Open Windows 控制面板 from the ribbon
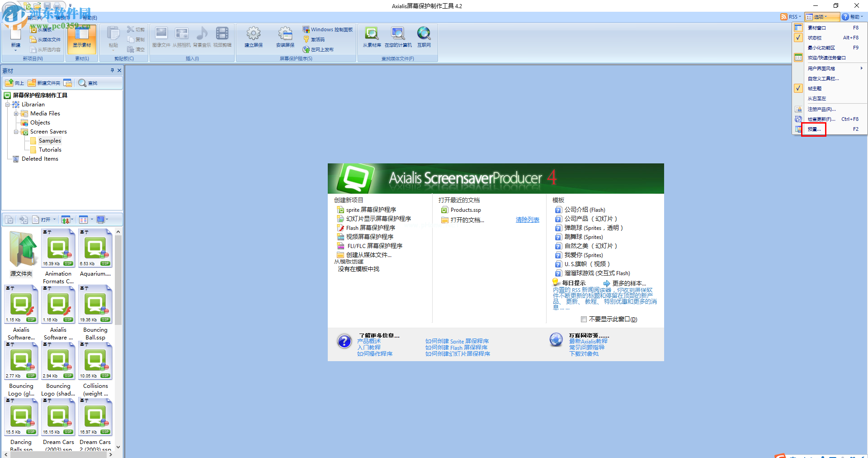 [328, 29]
